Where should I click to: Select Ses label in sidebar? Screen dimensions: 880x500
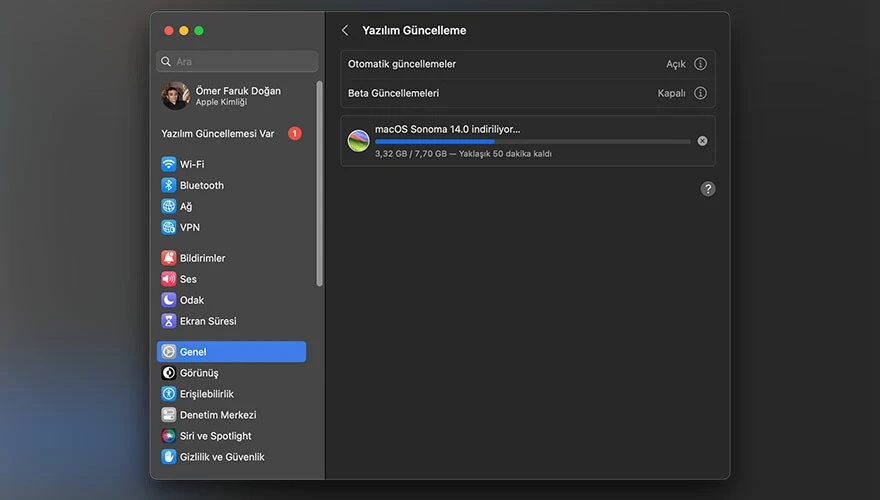(188, 279)
